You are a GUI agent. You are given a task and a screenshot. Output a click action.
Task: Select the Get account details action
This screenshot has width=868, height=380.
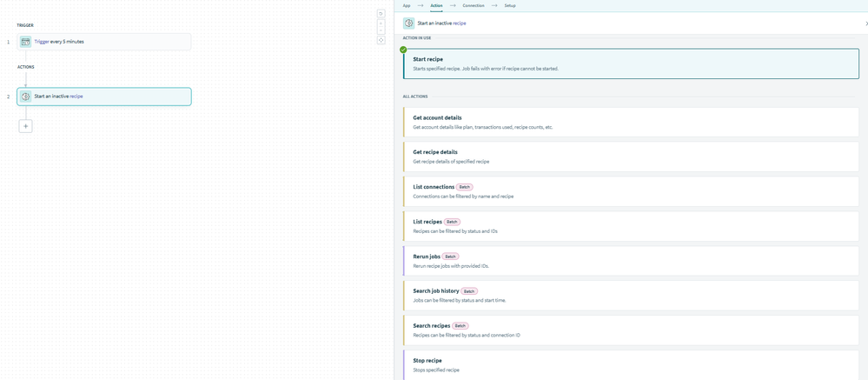pos(631,122)
